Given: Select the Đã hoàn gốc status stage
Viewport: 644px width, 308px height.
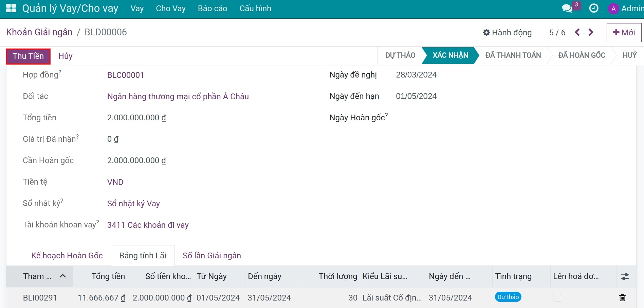Looking at the screenshot, I should click(582, 55).
